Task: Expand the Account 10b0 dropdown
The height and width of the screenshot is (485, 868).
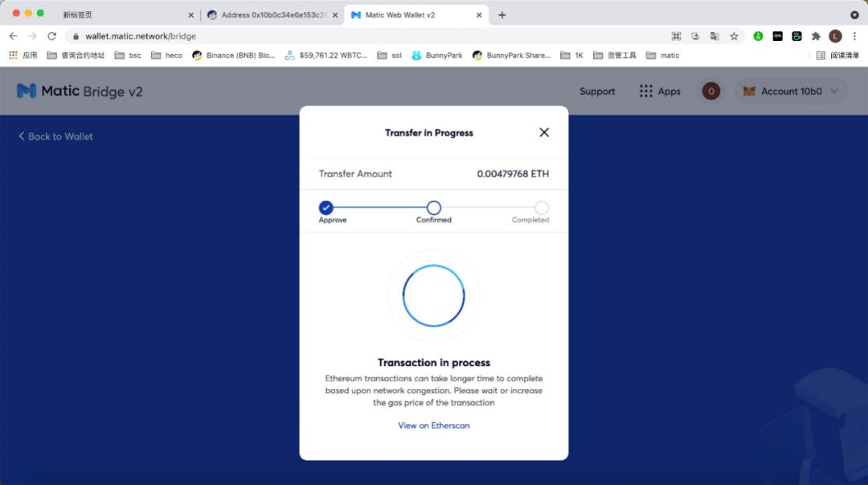Action: coord(791,92)
